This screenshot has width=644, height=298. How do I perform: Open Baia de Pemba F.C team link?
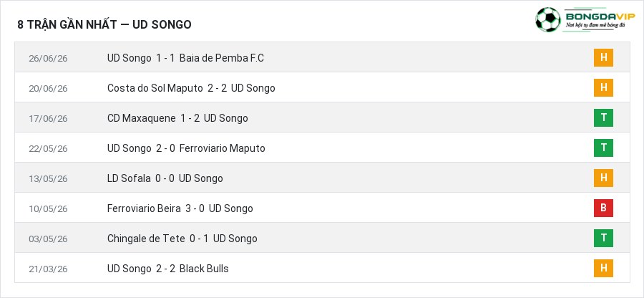tap(221, 58)
